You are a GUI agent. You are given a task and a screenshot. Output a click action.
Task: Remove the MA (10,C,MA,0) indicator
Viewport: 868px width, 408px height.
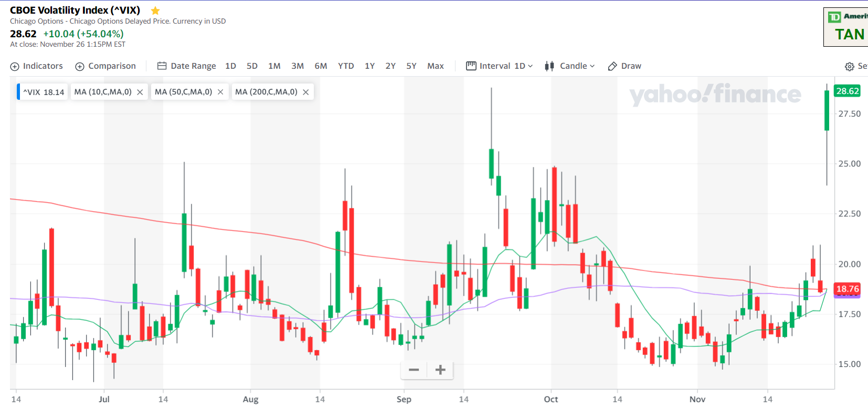click(140, 92)
